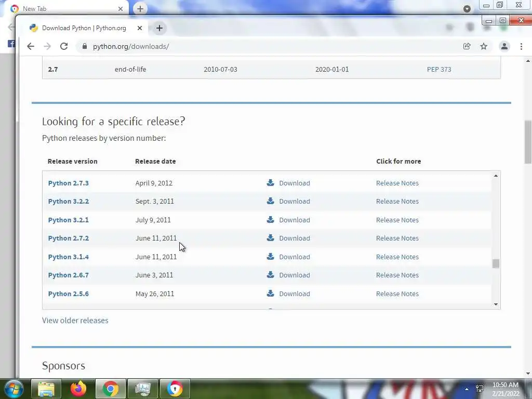The image size is (532, 399).
Task: Click the forward navigation arrow
Action: (x=47, y=46)
